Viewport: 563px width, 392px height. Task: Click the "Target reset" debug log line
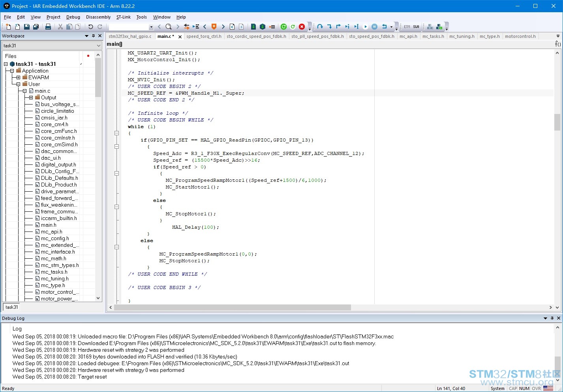coord(60,377)
